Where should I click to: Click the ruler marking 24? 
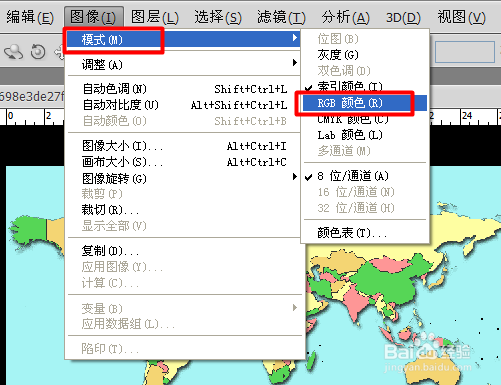467,116
